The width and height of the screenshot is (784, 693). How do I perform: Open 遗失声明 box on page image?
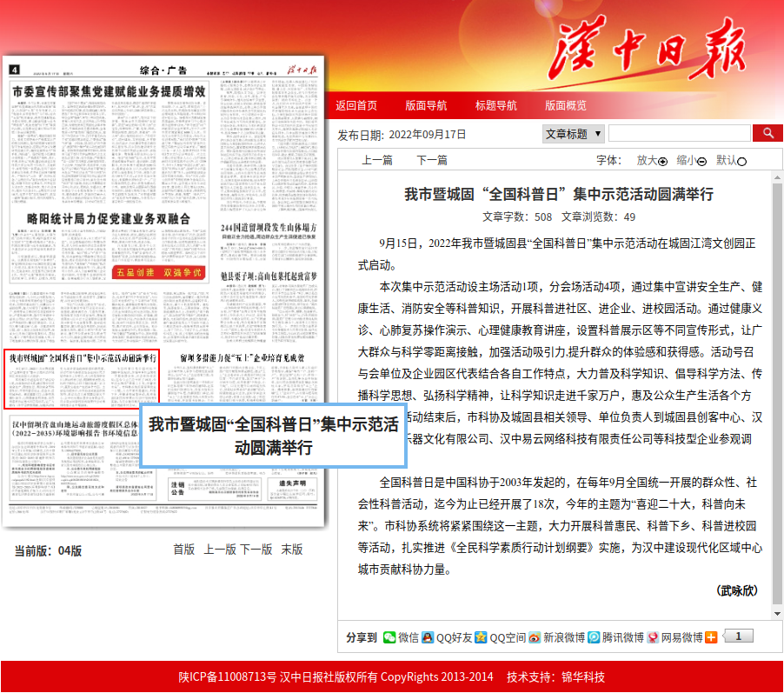292,489
